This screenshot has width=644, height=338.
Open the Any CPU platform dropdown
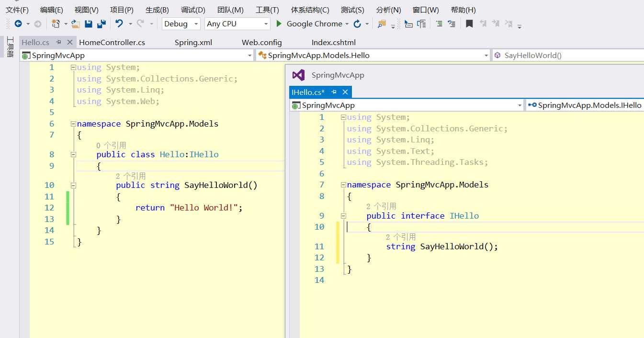click(238, 23)
